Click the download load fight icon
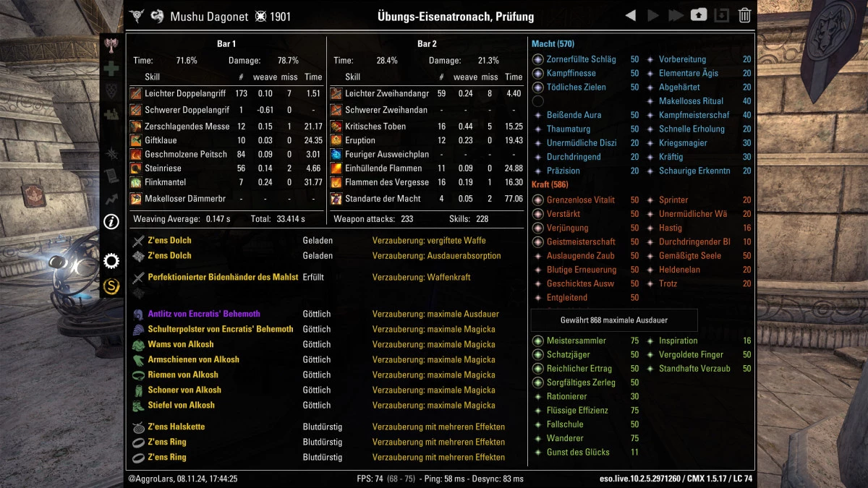 722,15
